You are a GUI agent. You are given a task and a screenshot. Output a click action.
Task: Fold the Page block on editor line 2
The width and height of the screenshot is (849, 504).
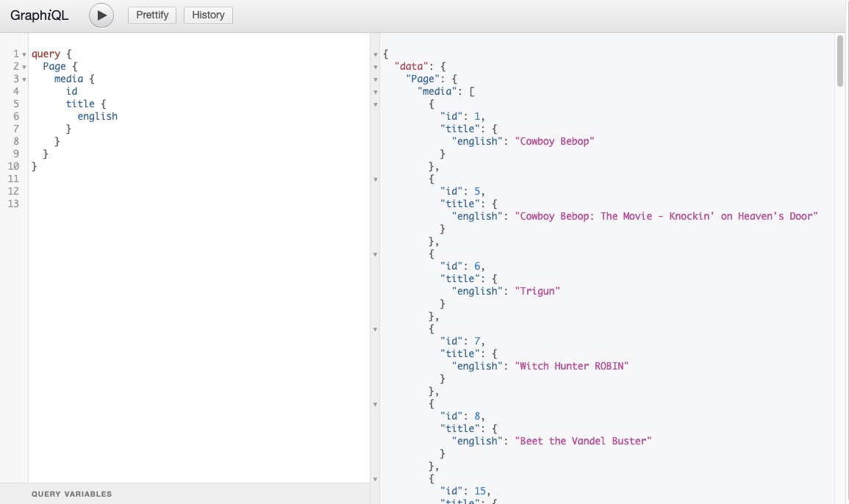[24, 67]
